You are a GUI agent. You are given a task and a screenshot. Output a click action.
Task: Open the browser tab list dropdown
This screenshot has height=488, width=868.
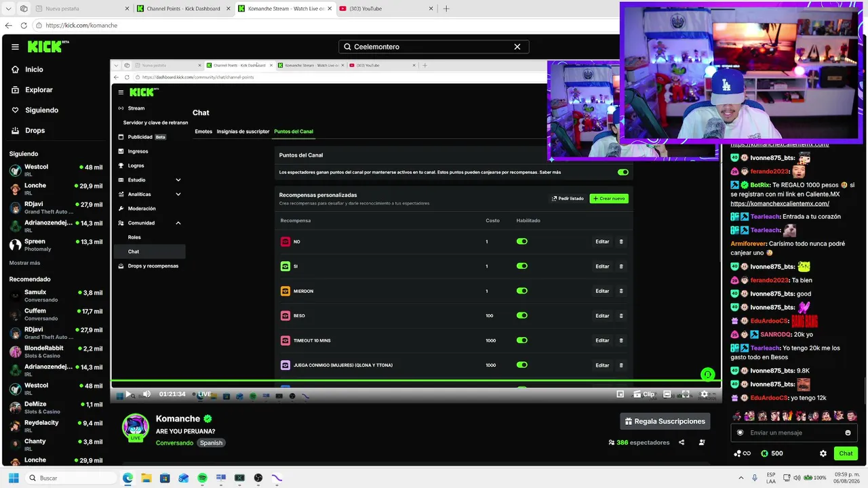[9, 9]
